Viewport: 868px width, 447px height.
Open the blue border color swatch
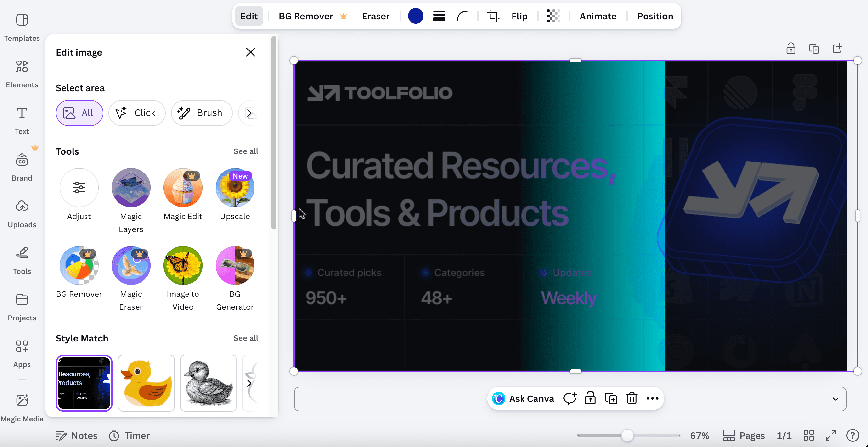coord(415,16)
